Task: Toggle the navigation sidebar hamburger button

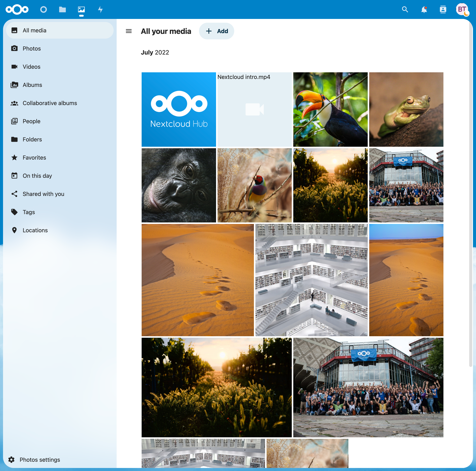Action: click(x=129, y=31)
